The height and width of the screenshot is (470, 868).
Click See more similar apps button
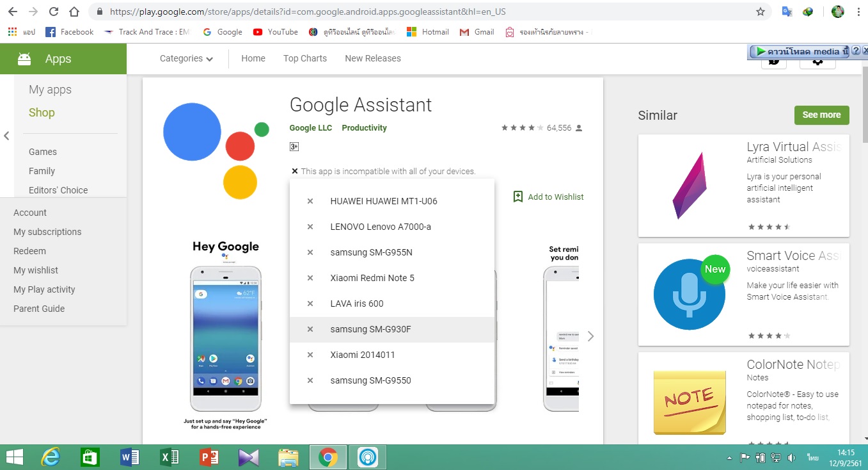821,115
